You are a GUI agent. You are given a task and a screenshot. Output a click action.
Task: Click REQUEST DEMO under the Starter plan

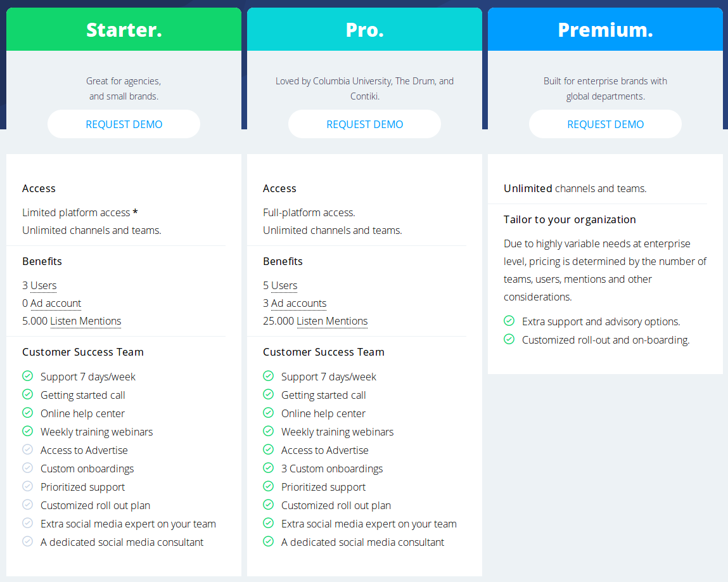click(x=124, y=124)
